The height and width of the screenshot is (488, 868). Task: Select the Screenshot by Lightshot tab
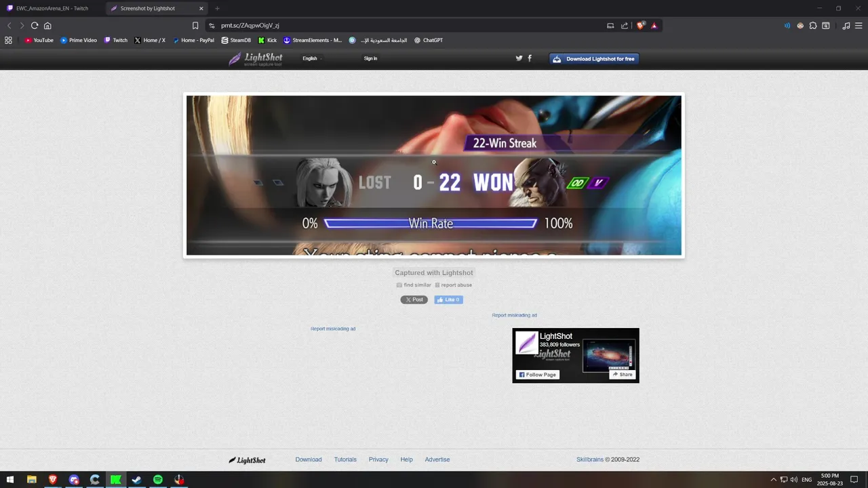pyautogui.click(x=156, y=8)
